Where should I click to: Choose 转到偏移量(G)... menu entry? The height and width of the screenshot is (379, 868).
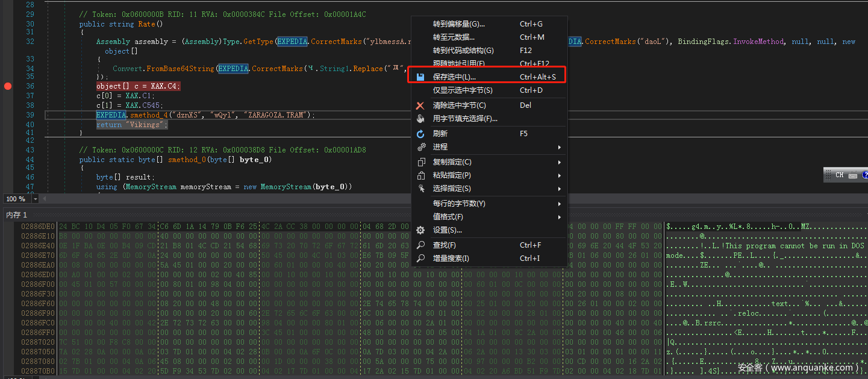(x=489, y=24)
